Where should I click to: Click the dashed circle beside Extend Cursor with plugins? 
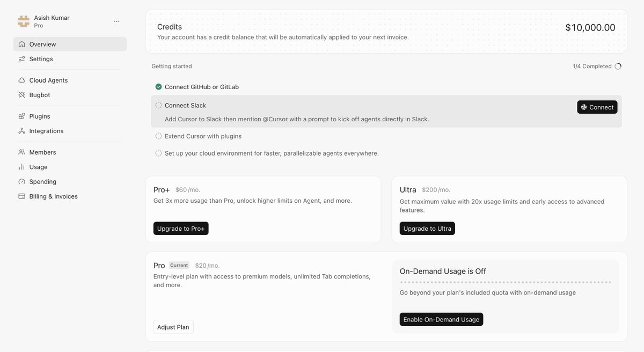click(159, 136)
